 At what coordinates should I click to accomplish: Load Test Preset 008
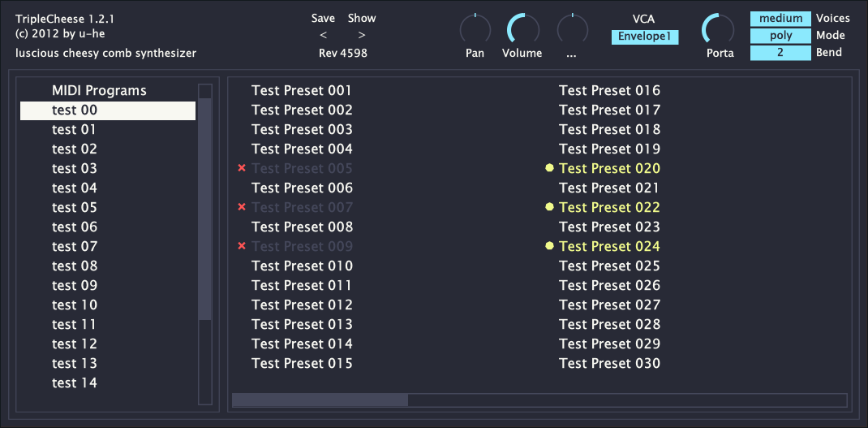pos(302,227)
